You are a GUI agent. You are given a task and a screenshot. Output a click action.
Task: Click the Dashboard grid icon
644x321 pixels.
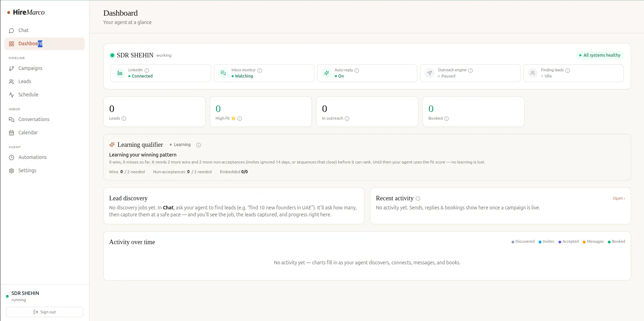click(x=11, y=44)
